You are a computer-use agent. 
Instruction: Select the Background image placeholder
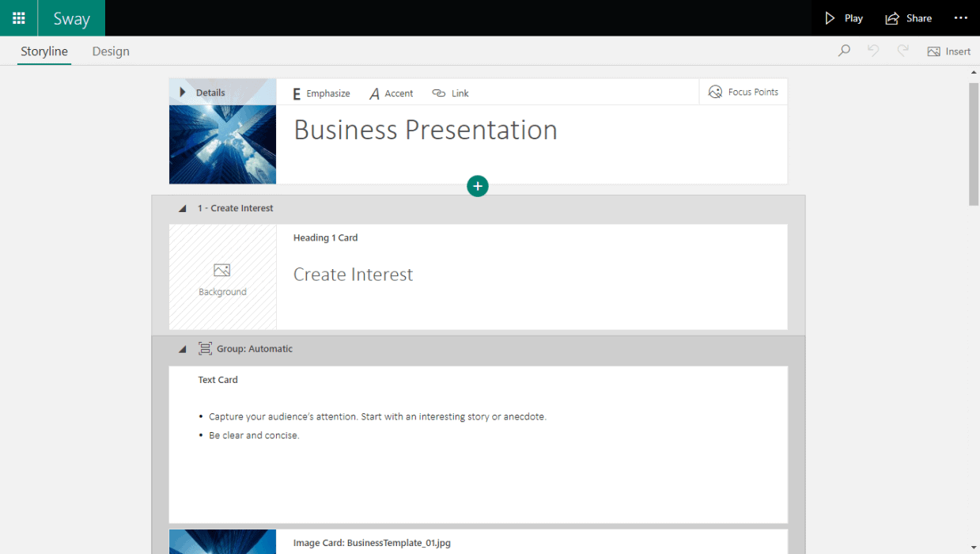[222, 277]
